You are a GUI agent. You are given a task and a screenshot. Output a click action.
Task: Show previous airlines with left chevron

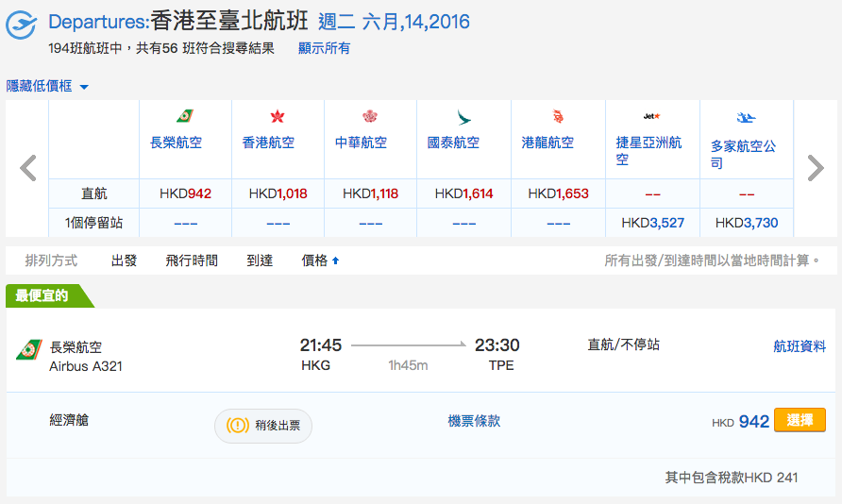pos(28,168)
